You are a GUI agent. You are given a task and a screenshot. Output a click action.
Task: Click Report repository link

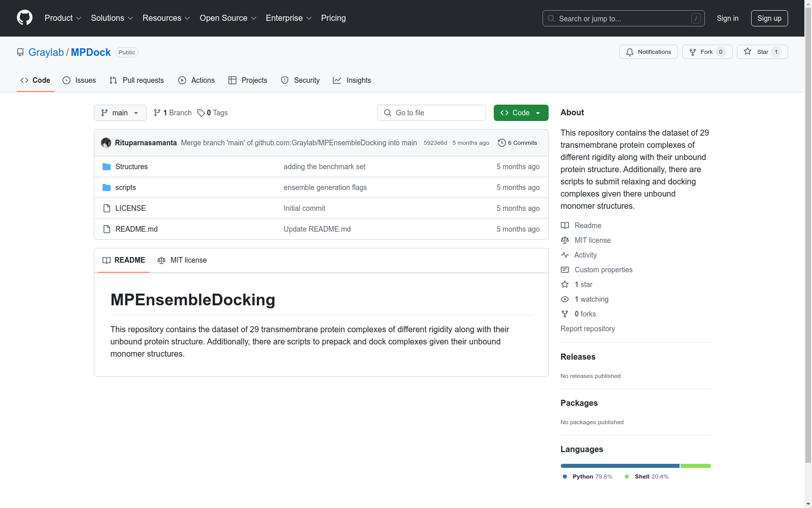588,329
